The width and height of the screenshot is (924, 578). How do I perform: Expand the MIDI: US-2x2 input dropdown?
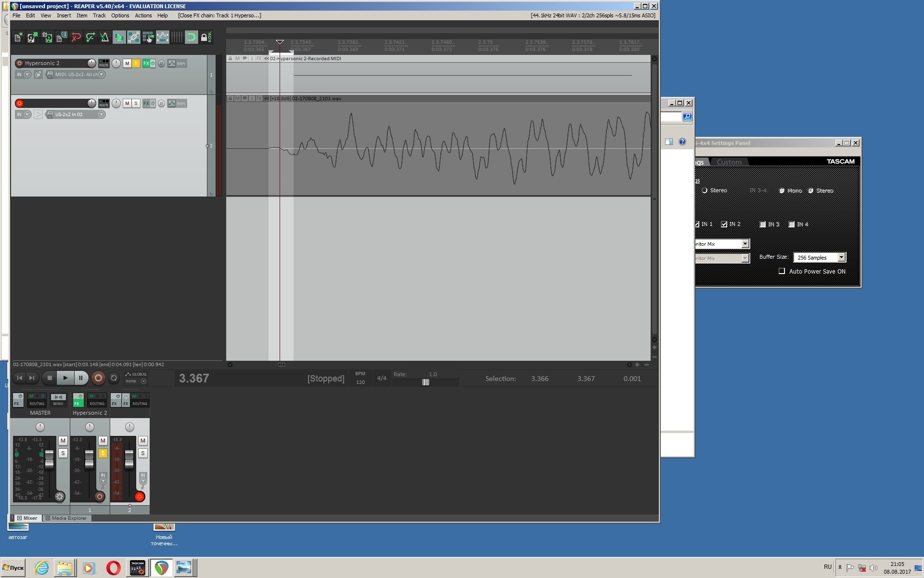point(101,75)
